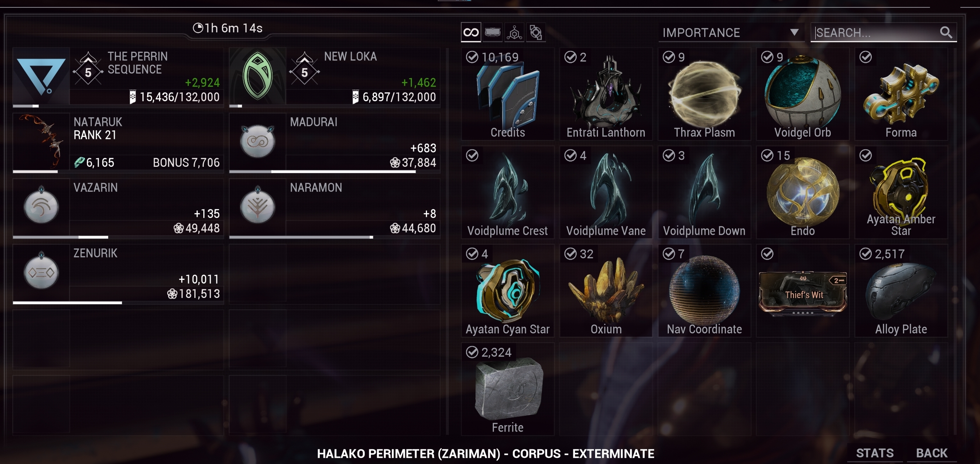This screenshot has height=464, width=980.
Task: Click the Zenurik focus school icon
Action: click(41, 272)
